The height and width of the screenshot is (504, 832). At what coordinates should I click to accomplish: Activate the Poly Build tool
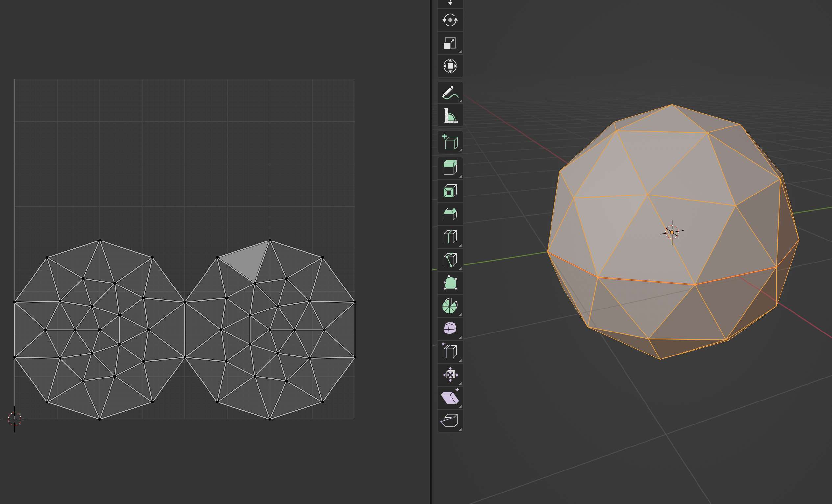coord(450,283)
